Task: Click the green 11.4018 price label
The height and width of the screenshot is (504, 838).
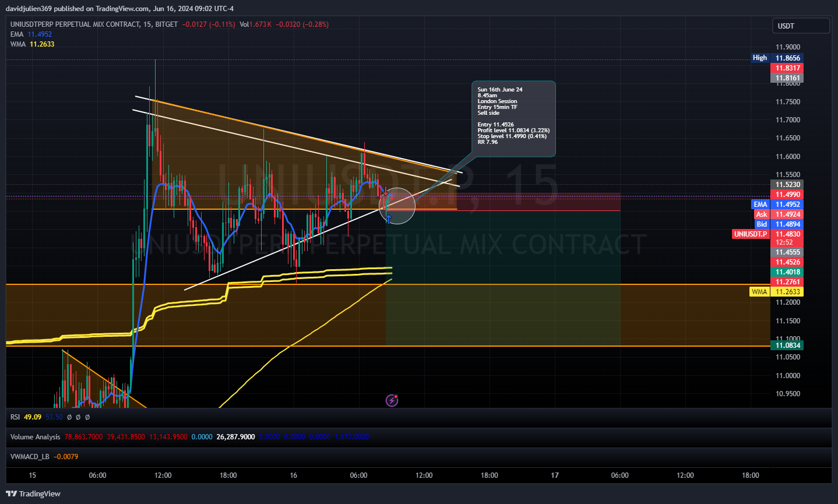Action: 787,272
